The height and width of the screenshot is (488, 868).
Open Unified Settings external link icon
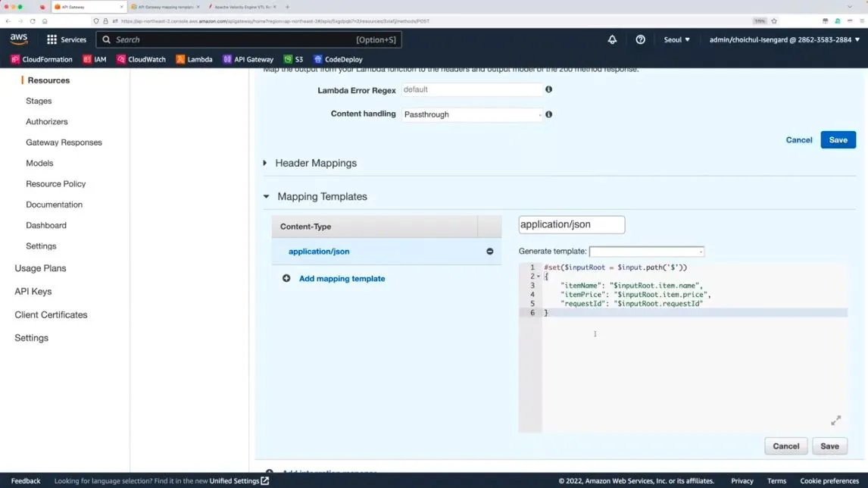[x=265, y=480]
